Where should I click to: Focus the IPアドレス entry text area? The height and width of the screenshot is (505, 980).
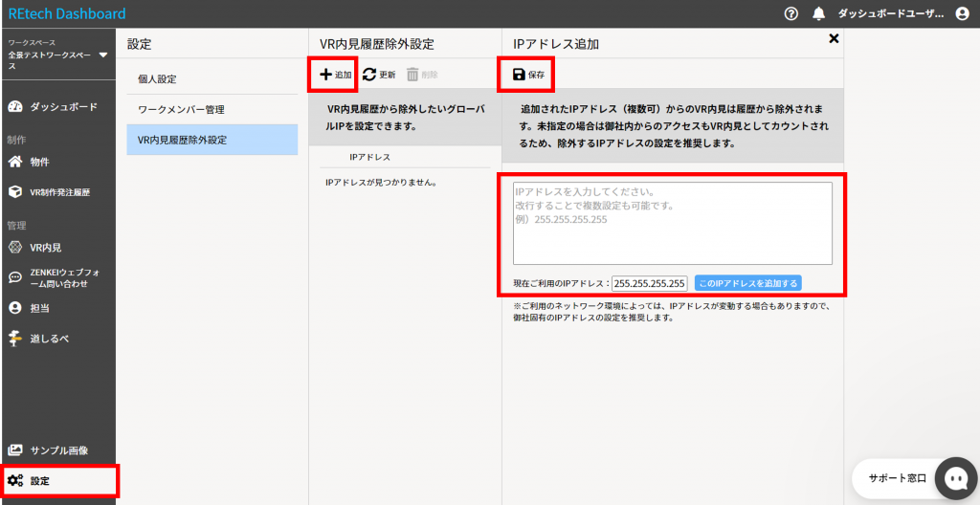point(673,223)
